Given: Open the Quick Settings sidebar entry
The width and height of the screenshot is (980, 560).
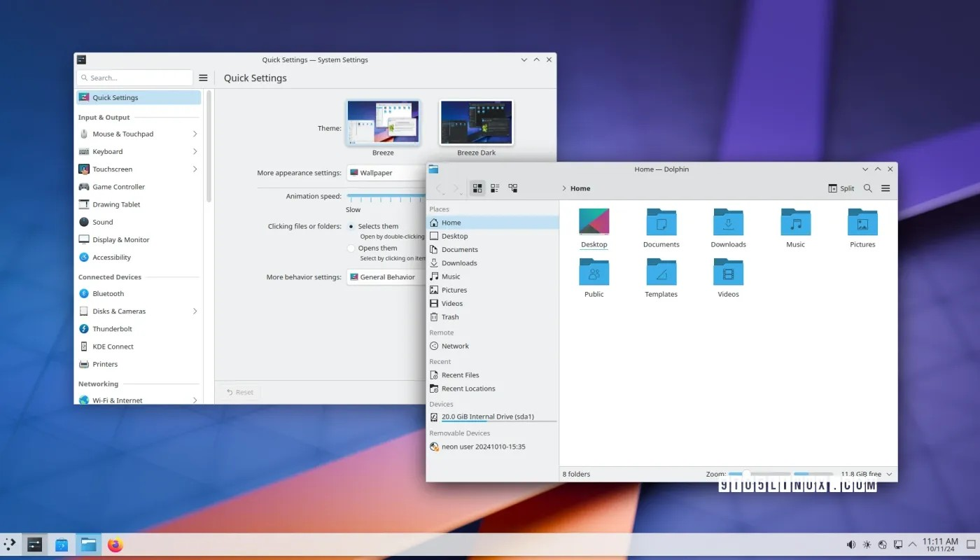Looking at the screenshot, I should [114, 97].
